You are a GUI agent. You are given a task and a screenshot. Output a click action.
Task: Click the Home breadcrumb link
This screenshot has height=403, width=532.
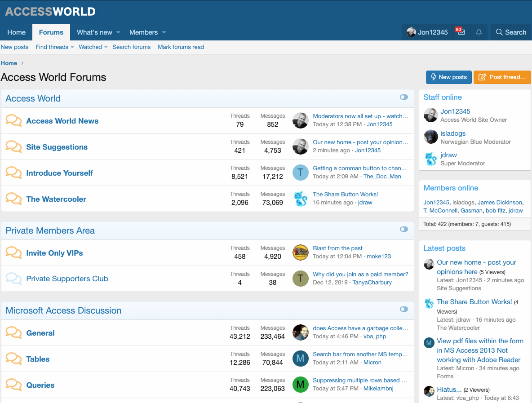click(9, 63)
